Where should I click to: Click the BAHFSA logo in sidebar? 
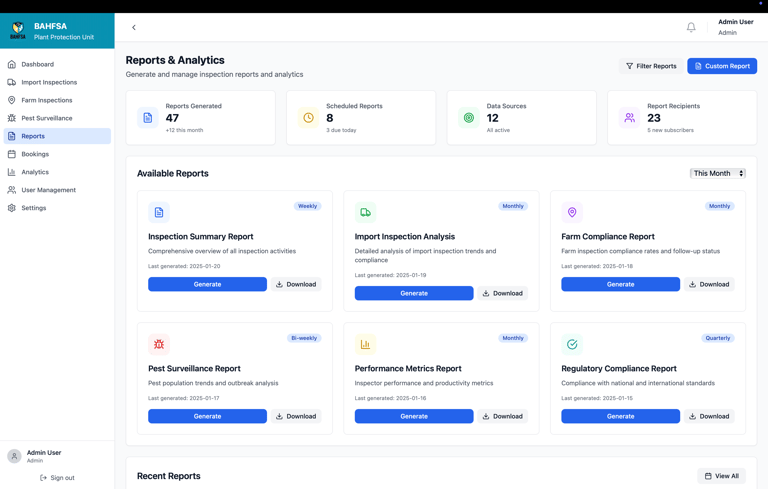tap(18, 31)
